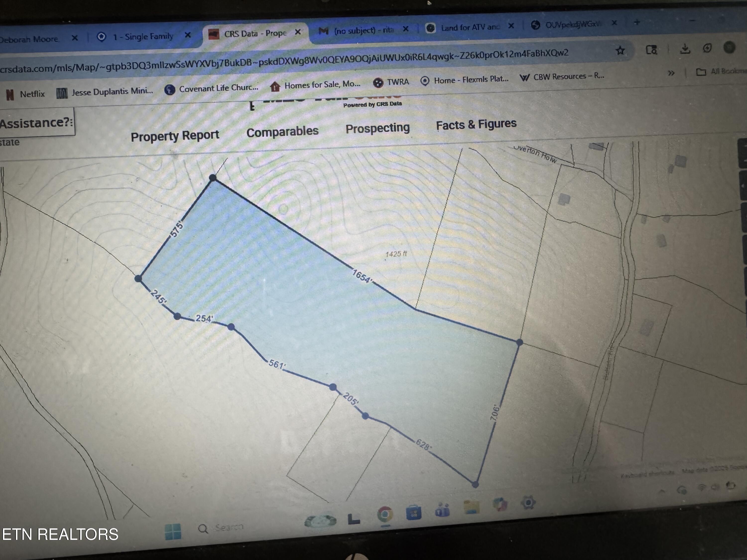The width and height of the screenshot is (747, 560).
Task: Switch to the 1 - Single Family tab
Action: point(143,36)
